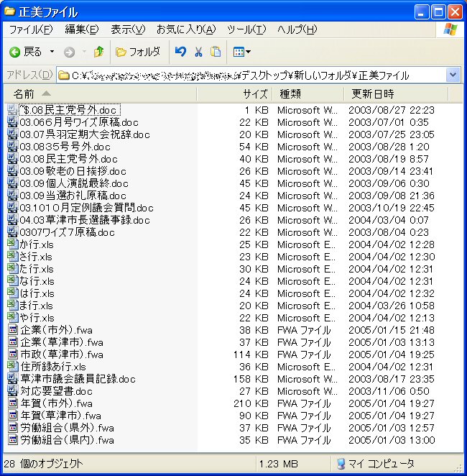Screen dimensions: 467x476
Task: Open the ファイル(F) menu
Action: tap(30, 29)
